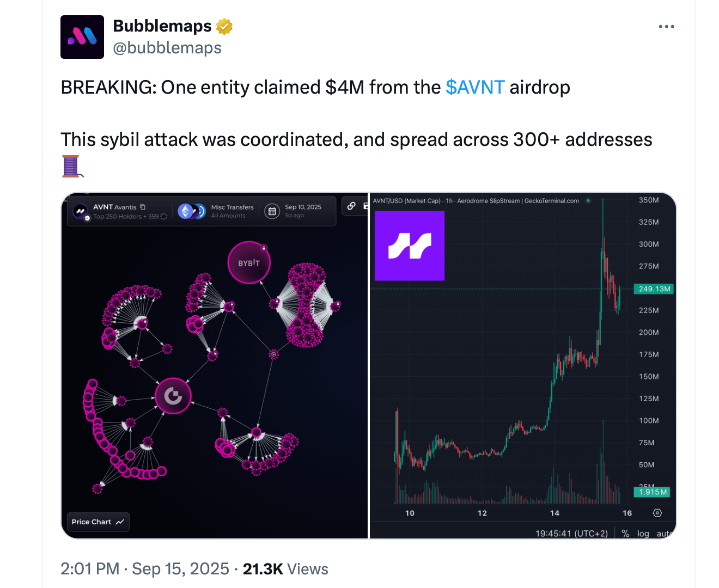719x588 pixels.
Task: Click the $AVNT cashtag link in the tweet
Action: (x=475, y=87)
